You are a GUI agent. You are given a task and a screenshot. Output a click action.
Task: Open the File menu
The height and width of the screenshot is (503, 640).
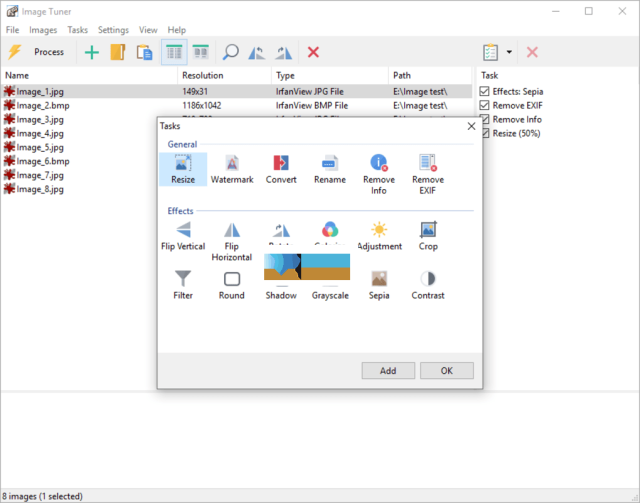coord(12,30)
